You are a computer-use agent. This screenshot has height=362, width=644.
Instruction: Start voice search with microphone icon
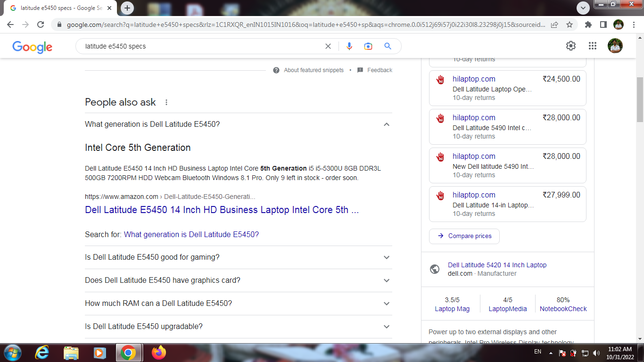pos(349,46)
